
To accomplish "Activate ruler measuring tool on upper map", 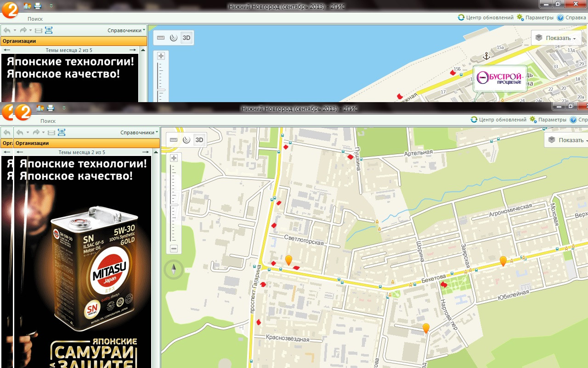I will pos(161,38).
